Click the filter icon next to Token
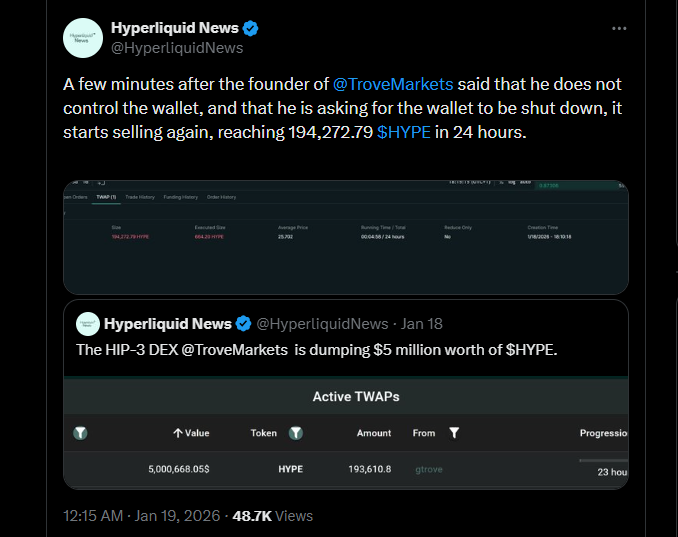 click(296, 433)
